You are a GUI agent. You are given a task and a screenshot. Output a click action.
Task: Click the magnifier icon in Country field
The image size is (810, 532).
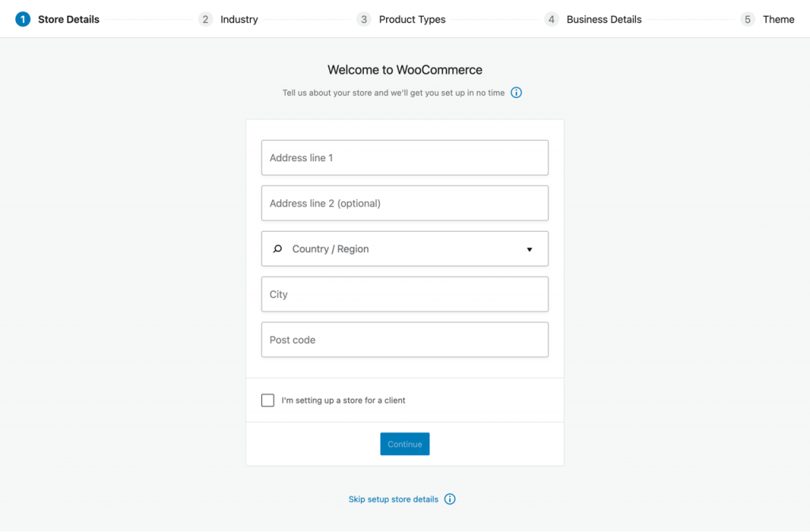(x=277, y=248)
